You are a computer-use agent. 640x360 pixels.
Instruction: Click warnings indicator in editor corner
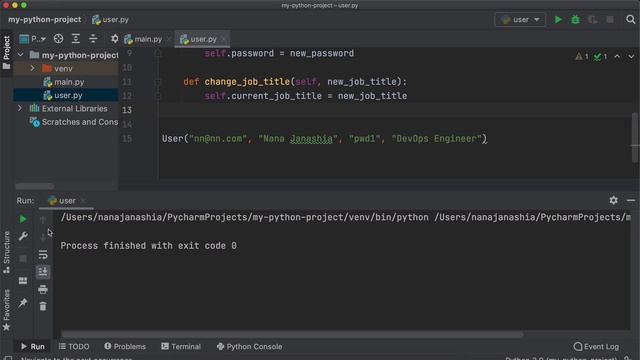click(x=582, y=56)
